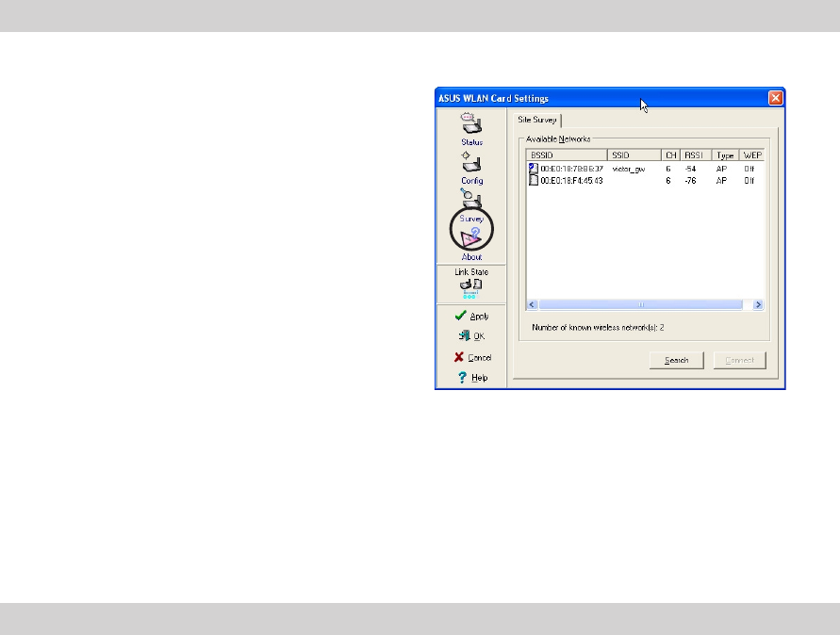Select BSSID 00:E0:18:78:B6:37

(x=571, y=169)
